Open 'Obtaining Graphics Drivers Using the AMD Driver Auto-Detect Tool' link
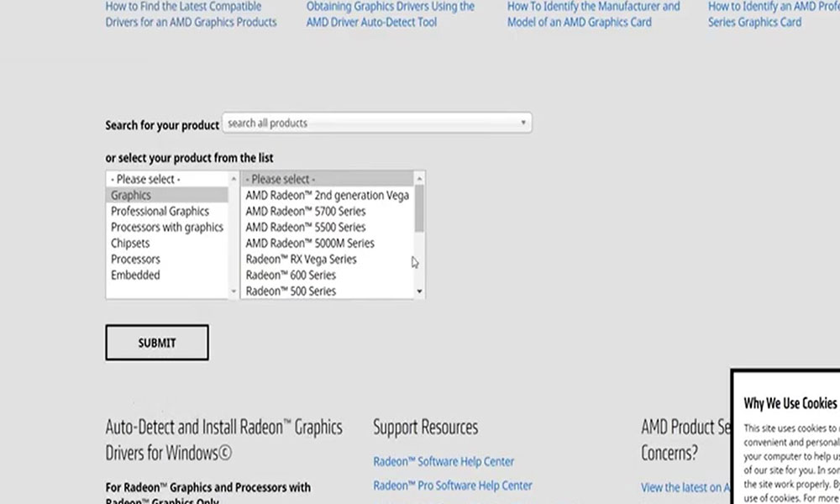 (391, 14)
